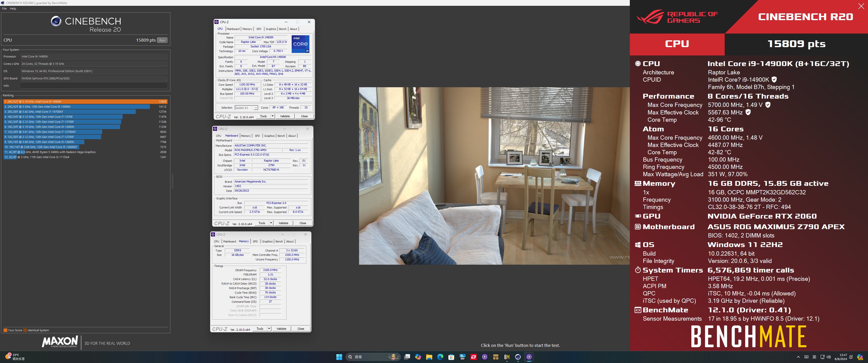Click Validate in the Mainboard CPU-Z window
Image resolution: width=868 pixels, height=363 pixels.
(283, 223)
